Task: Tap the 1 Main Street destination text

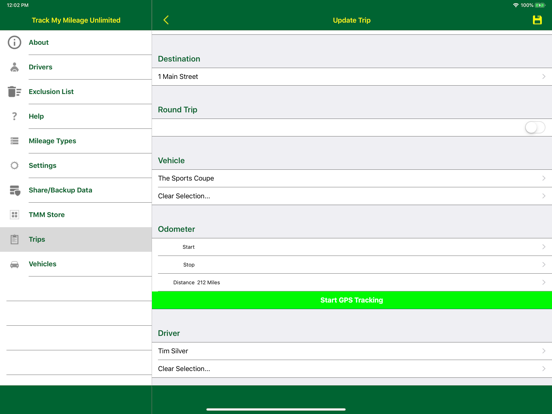Action: [178, 76]
